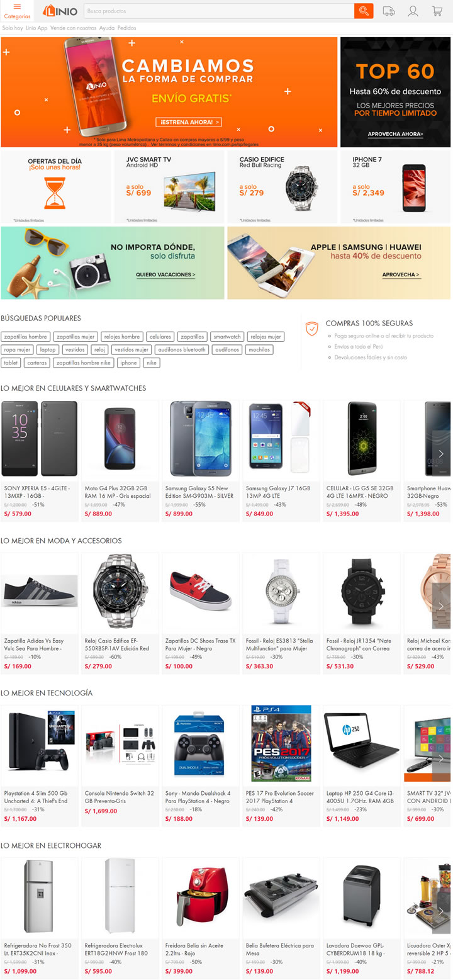Click the Quiero vacaciones link
This screenshot has width=453, height=980.
[x=165, y=275]
